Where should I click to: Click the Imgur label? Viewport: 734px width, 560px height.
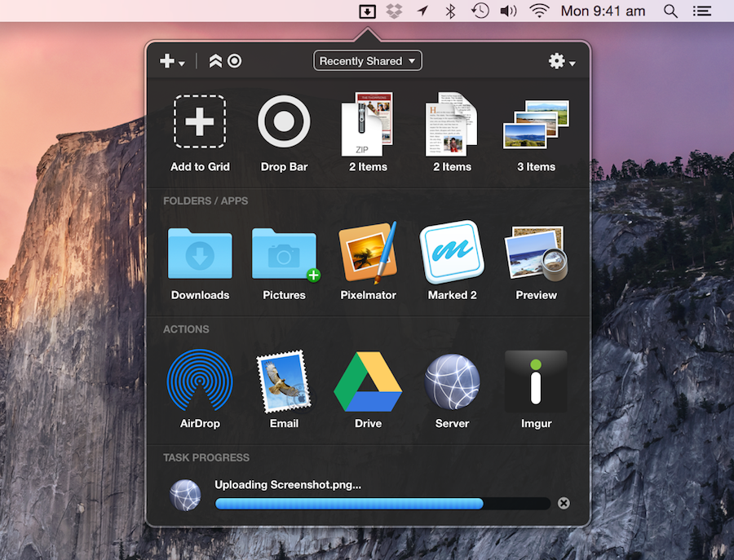click(536, 423)
